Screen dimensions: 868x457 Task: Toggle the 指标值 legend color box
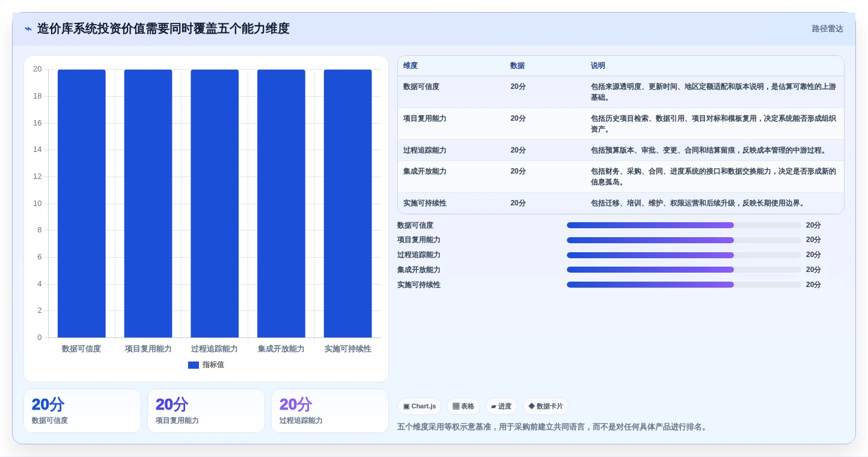click(x=194, y=365)
